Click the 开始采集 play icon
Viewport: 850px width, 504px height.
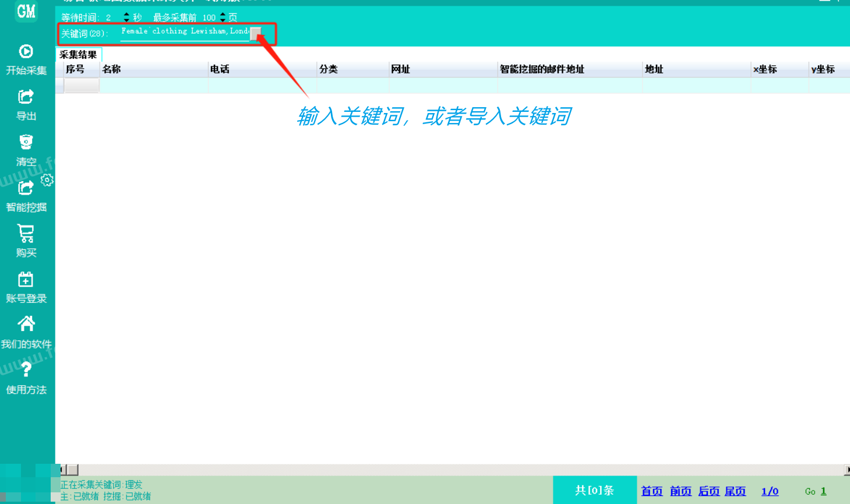point(26,52)
